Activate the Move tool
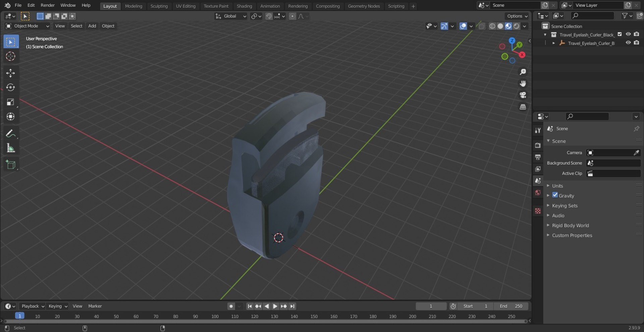644x332 pixels. [11, 73]
